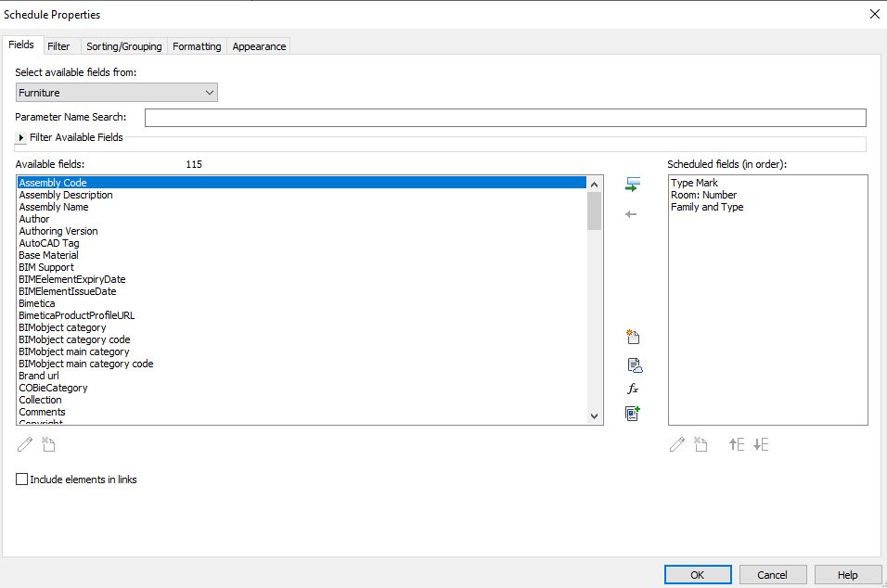
Task: Switch to the Fields tab
Action: 21,45
